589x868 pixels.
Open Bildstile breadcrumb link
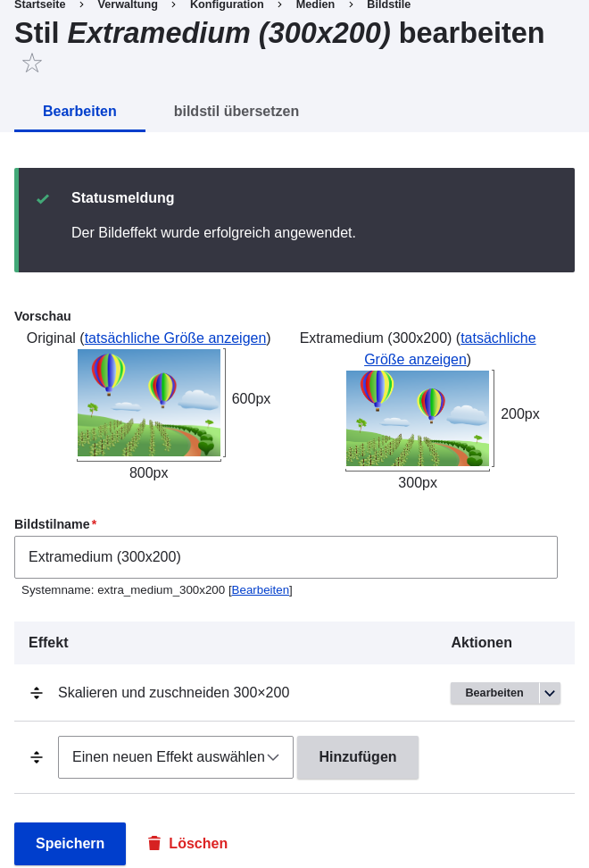389,4
